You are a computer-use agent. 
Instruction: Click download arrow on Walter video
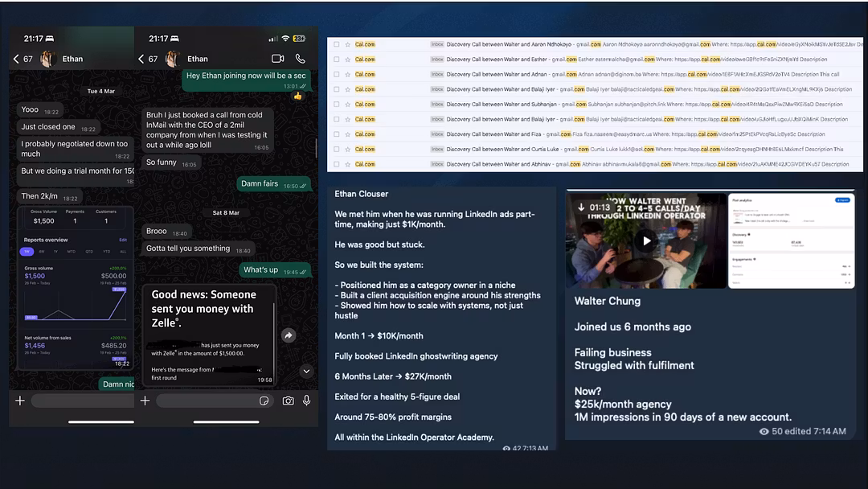581,207
